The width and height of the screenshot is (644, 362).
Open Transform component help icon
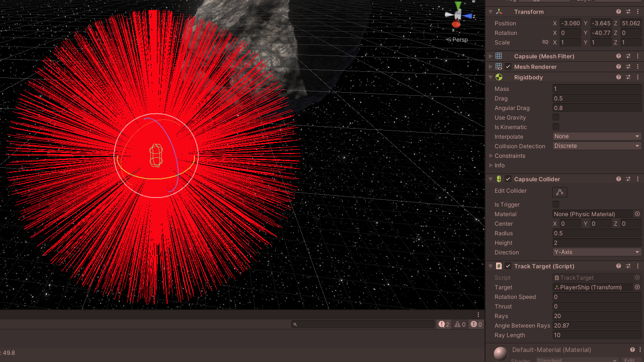pos(619,12)
